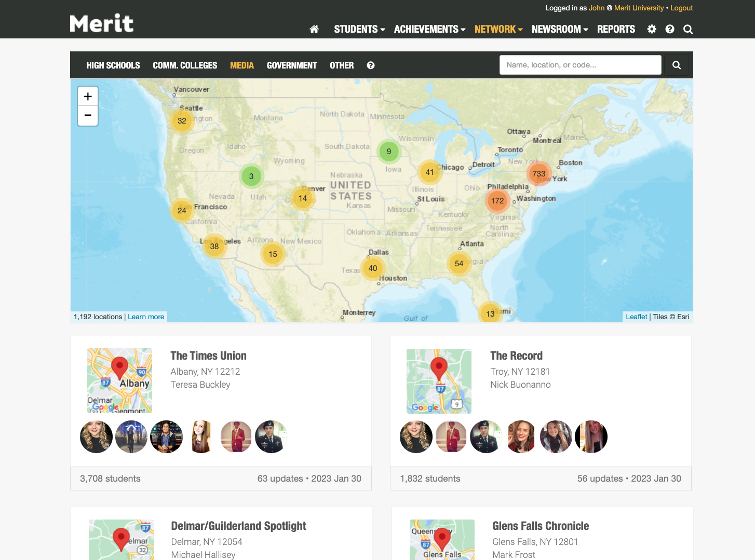Open The Times Union map thumbnail
Image resolution: width=755 pixels, height=560 pixels.
coord(120,380)
